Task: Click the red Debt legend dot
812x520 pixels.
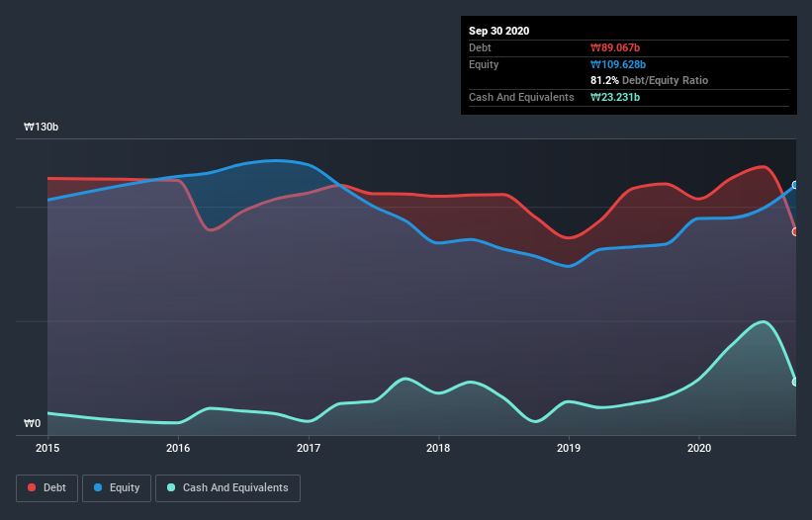Action: (x=32, y=487)
